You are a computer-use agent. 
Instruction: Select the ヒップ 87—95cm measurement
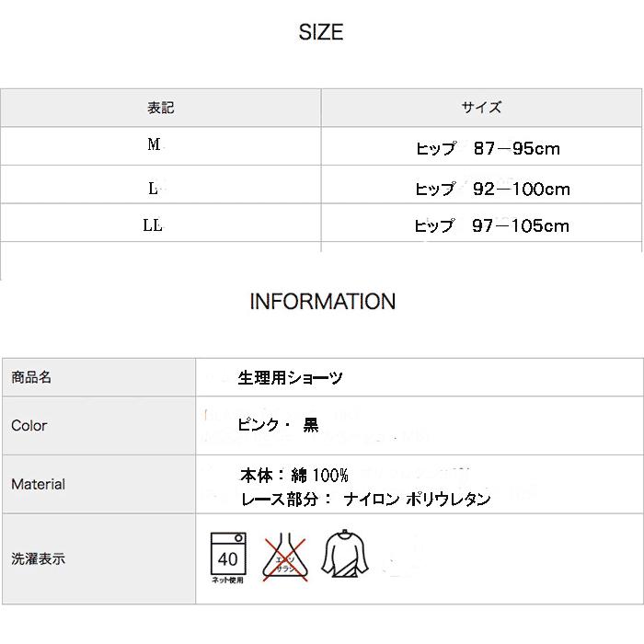click(x=488, y=148)
